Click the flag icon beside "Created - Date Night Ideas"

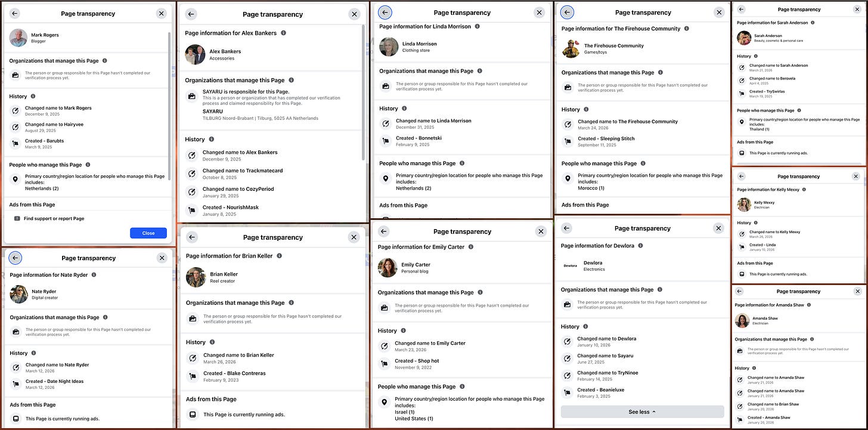click(x=14, y=383)
